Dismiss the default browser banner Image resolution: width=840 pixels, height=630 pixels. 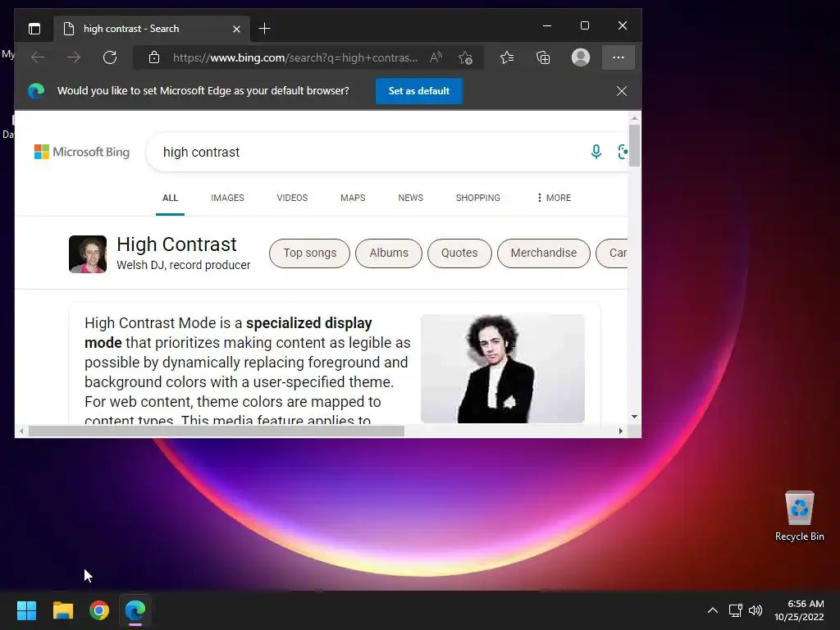(x=622, y=91)
